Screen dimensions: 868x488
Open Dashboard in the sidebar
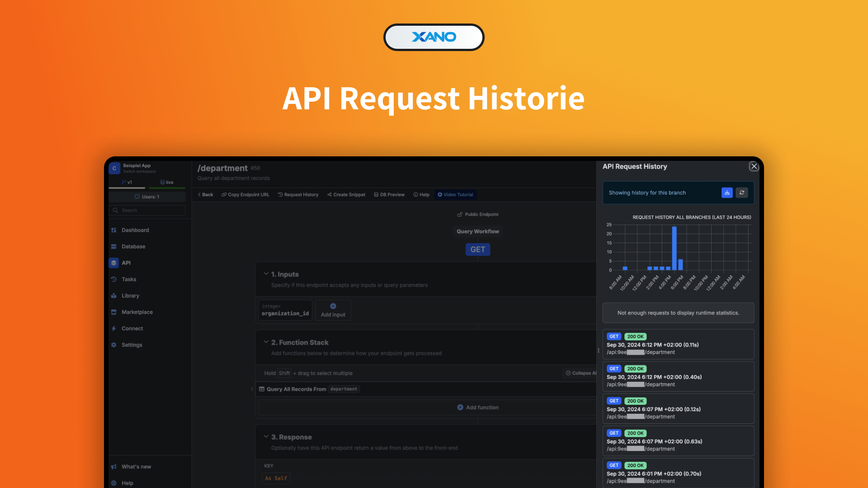135,230
